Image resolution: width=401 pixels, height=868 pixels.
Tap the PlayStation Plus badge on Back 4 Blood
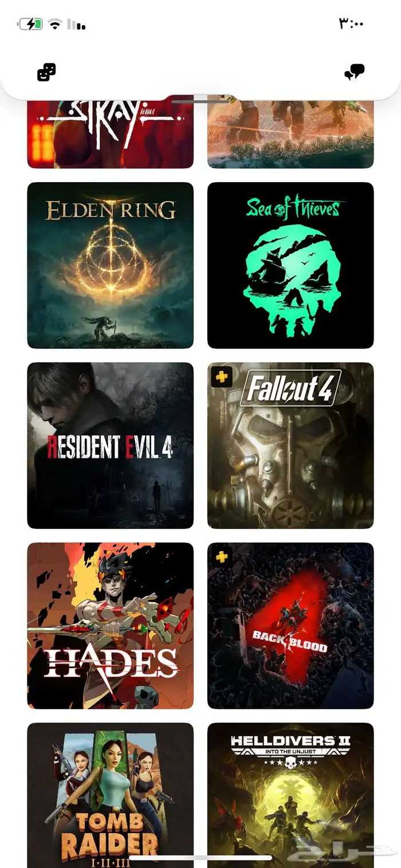point(222,556)
